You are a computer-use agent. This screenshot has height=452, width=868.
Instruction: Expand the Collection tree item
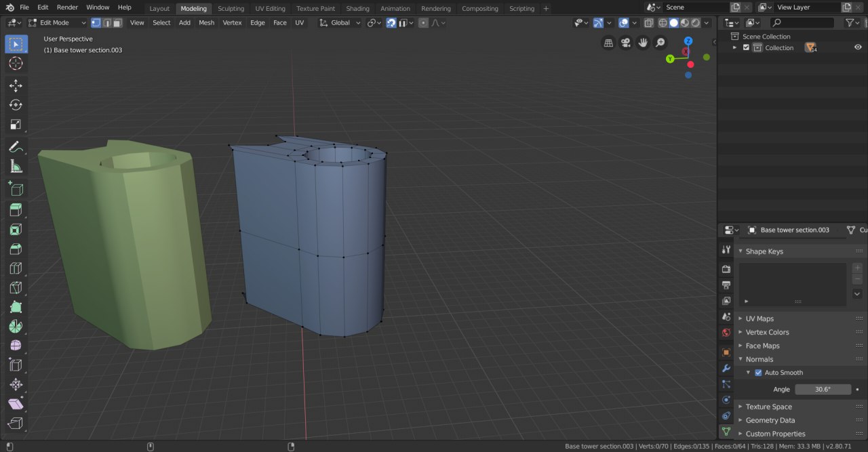tap(734, 47)
